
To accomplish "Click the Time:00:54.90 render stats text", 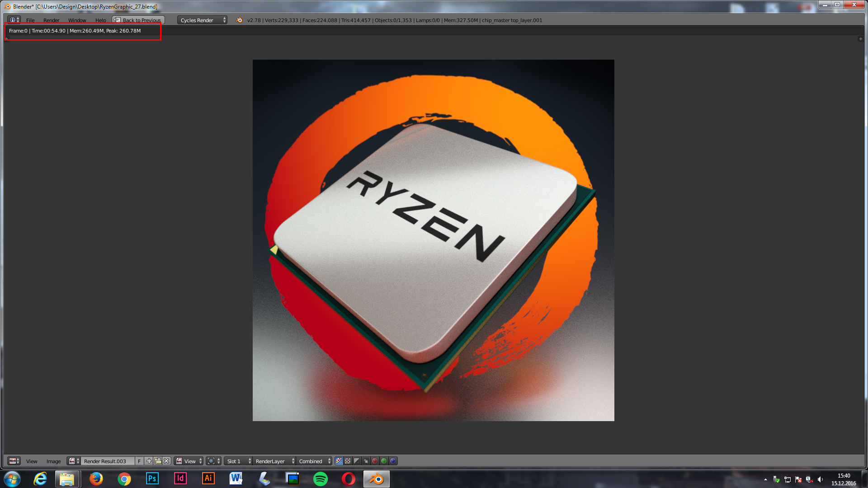I will (x=48, y=31).
